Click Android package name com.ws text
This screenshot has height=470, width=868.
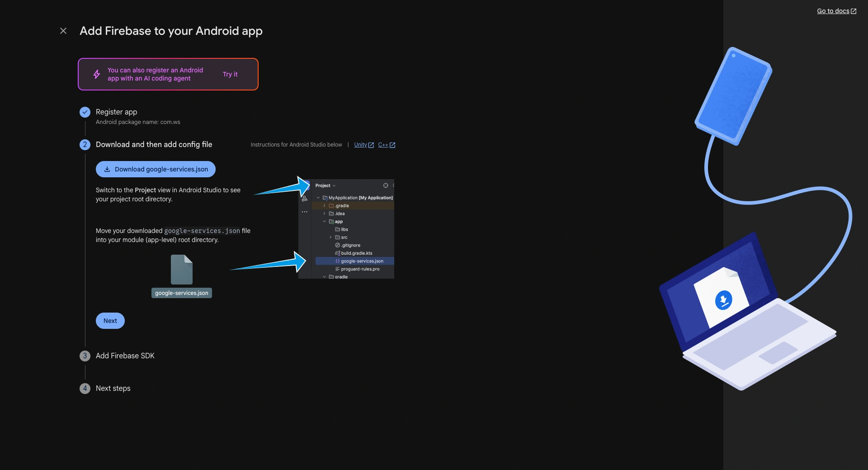coord(138,122)
